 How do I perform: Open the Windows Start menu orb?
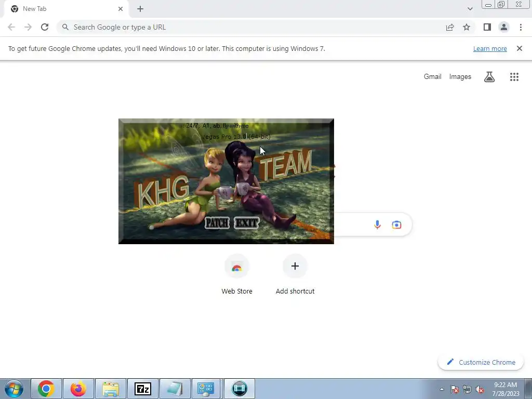tap(14, 389)
